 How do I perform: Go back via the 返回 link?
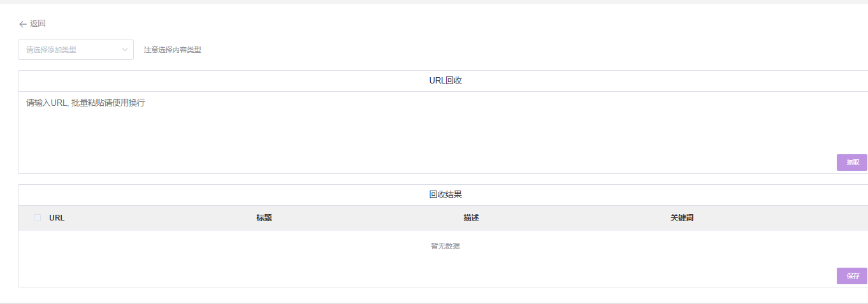[38, 24]
